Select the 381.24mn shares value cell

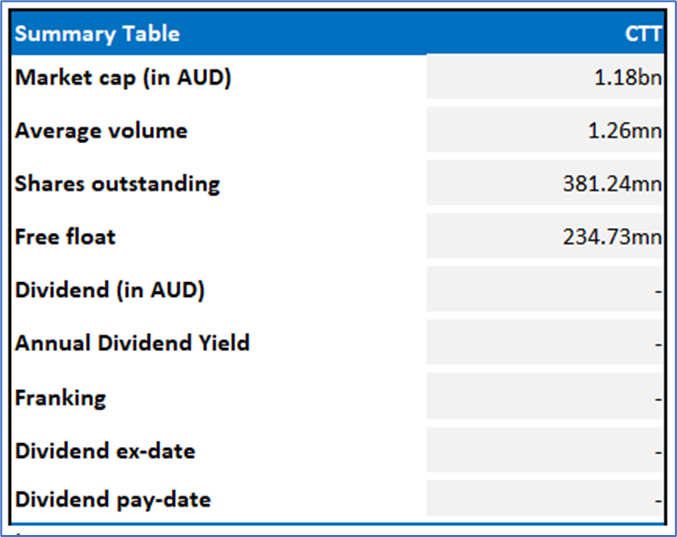tap(545, 183)
